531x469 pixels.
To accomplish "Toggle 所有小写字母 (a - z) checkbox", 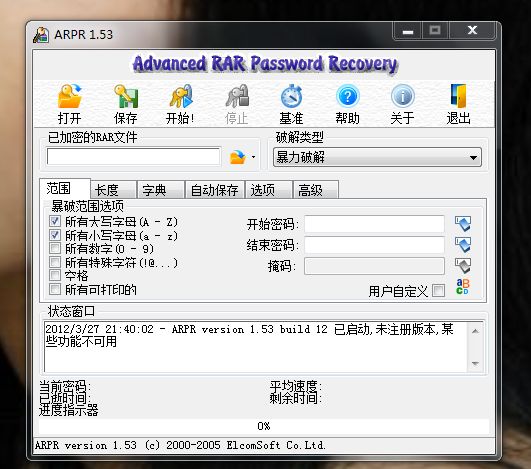I will pos(55,235).
